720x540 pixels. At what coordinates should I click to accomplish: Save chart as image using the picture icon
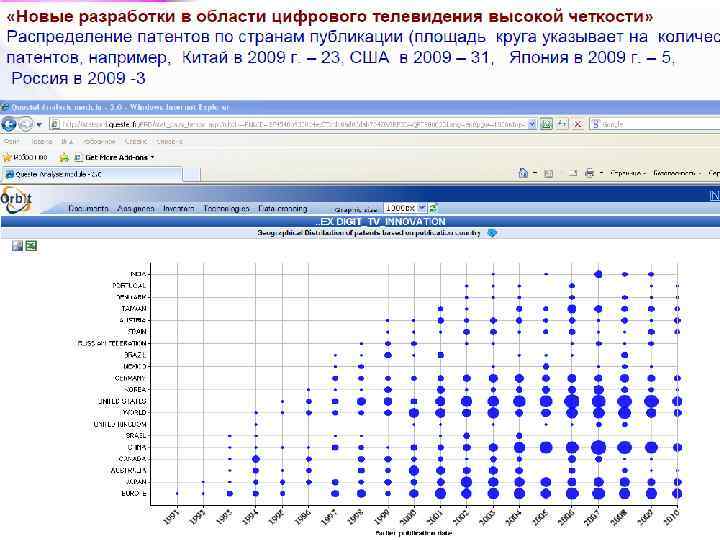click(x=17, y=246)
